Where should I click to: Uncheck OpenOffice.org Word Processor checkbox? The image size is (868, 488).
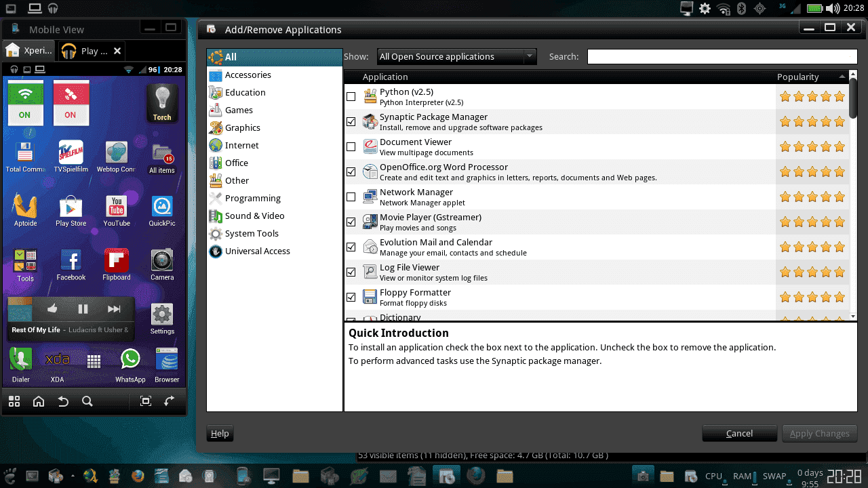tap(351, 172)
